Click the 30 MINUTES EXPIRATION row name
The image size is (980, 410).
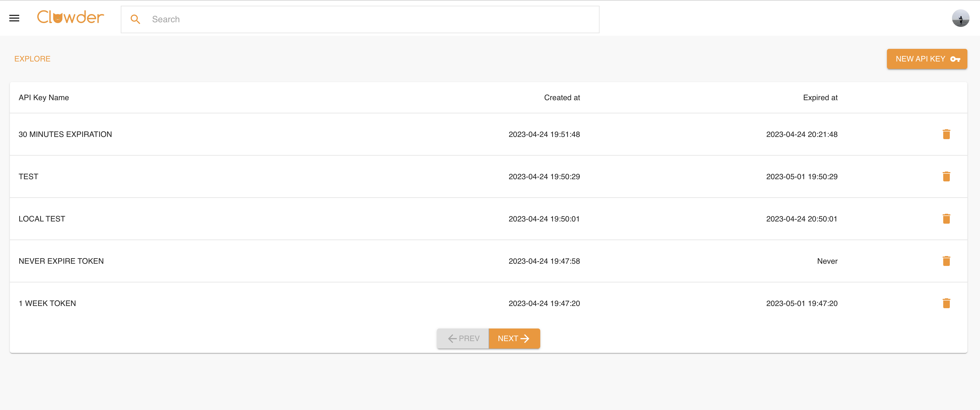coord(65,135)
